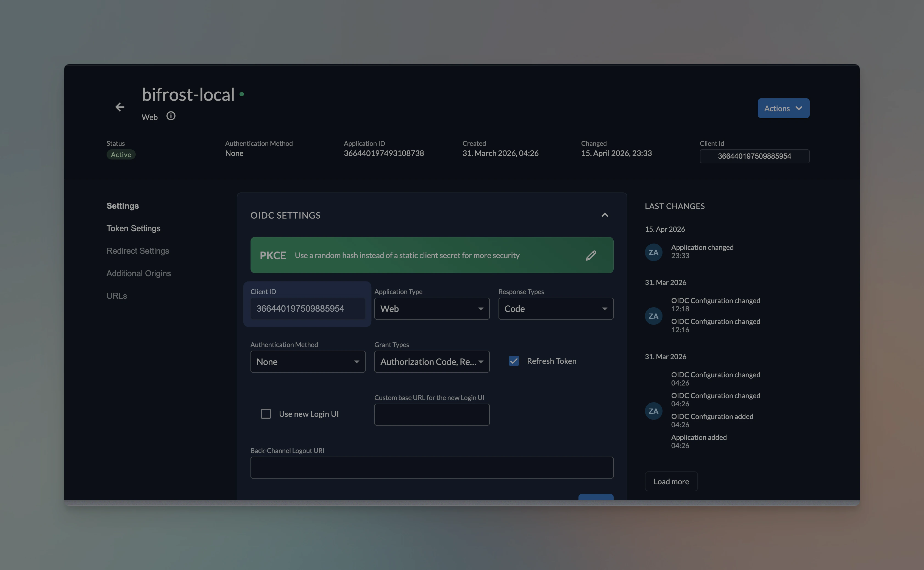The width and height of the screenshot is (924, 570).
Task: Open the Actions dropdown button
Action: tap(783, 108)
